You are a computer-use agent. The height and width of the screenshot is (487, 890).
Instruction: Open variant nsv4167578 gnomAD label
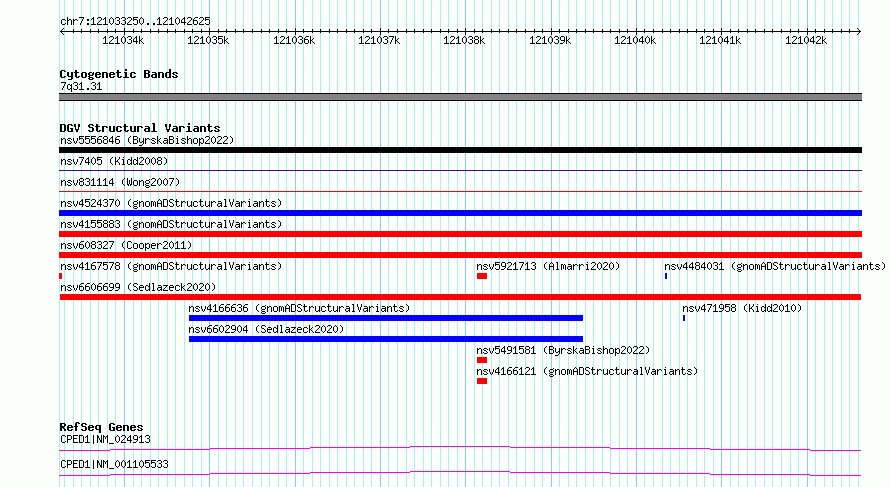point(171,266)
